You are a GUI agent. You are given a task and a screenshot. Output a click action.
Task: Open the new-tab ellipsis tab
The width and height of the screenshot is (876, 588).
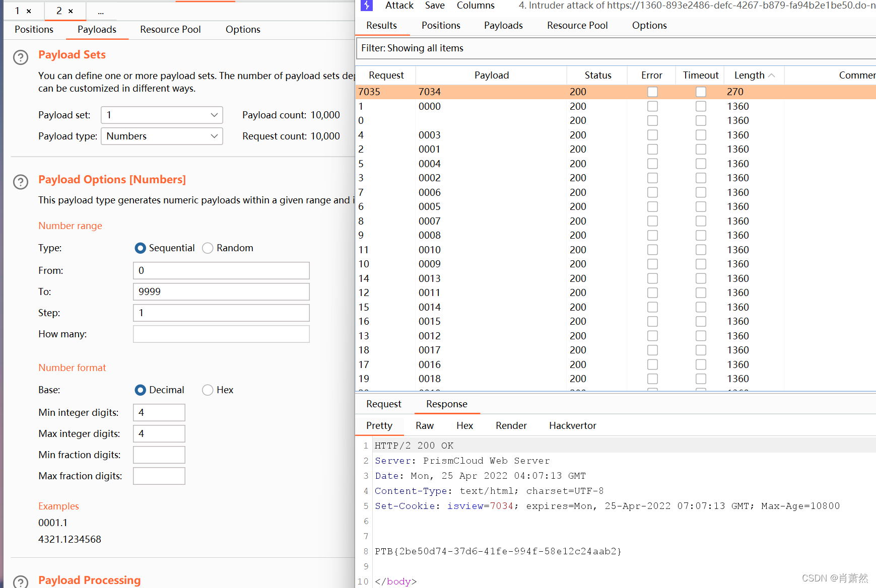pyautogui.click(x=101, y=11)
